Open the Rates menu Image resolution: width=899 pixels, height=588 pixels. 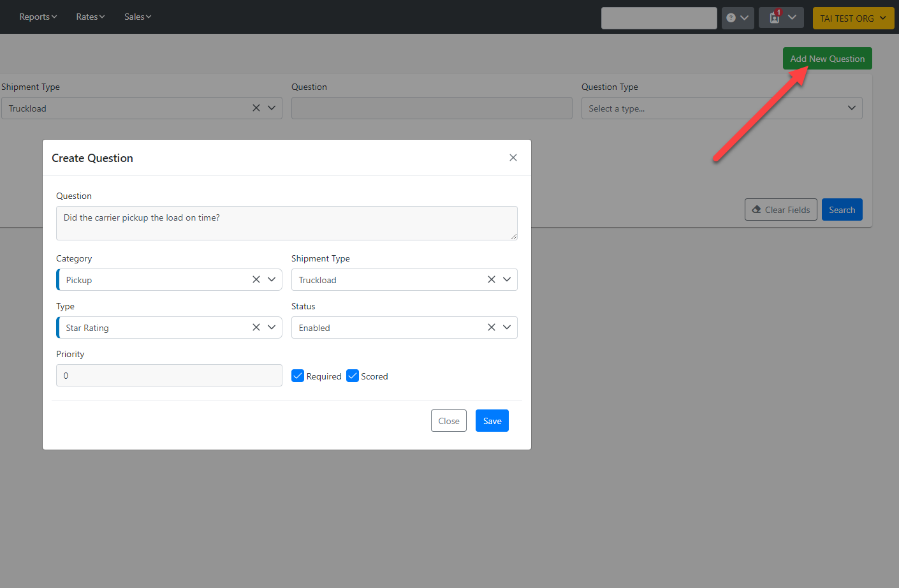coord(90,17)
